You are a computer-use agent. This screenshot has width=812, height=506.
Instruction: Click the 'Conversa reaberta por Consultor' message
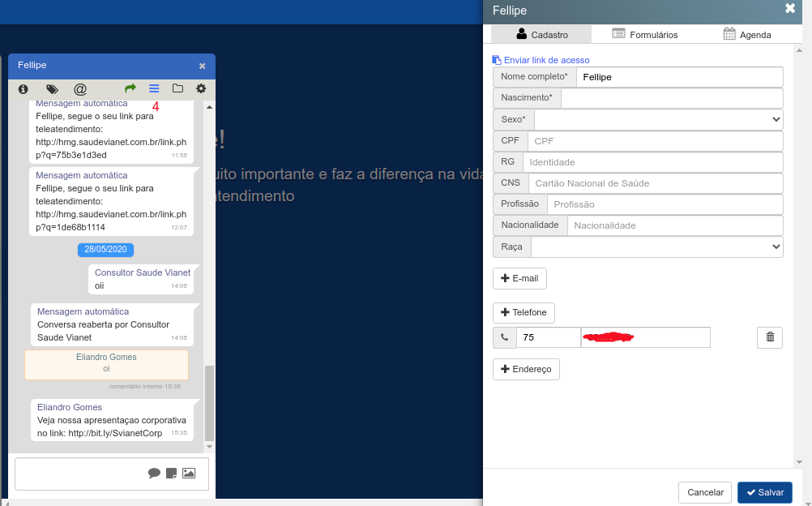[112, 324]
